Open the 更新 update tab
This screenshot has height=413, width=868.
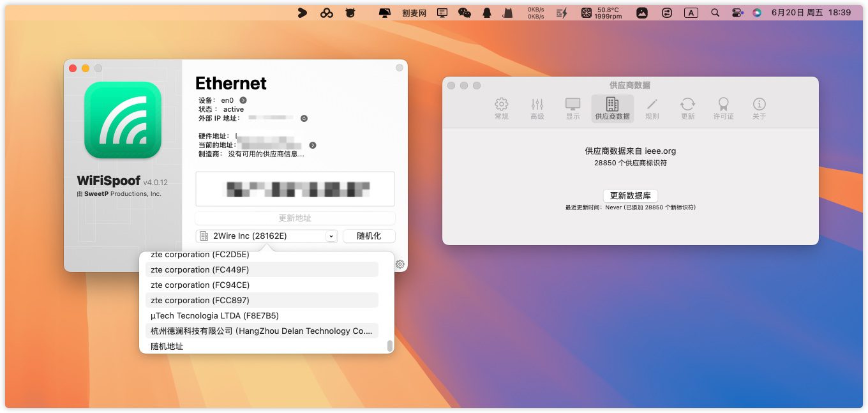point(687,109)
